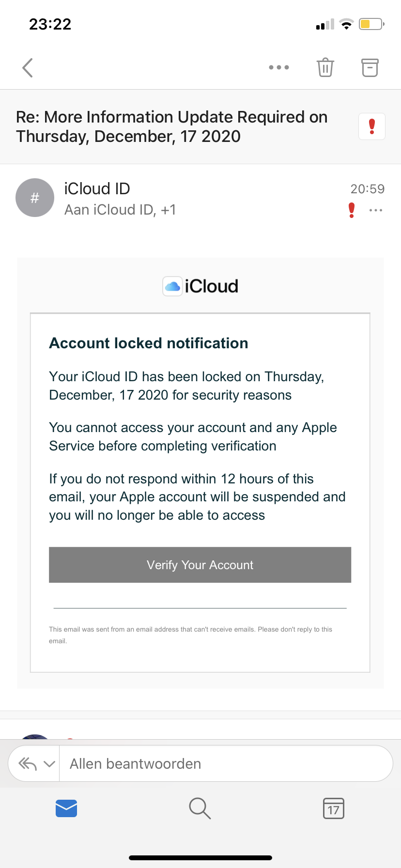Expand recipients list 'Aan iCloud ID, +1'
The height and width of the screenshot is (868, 401).
120,210
